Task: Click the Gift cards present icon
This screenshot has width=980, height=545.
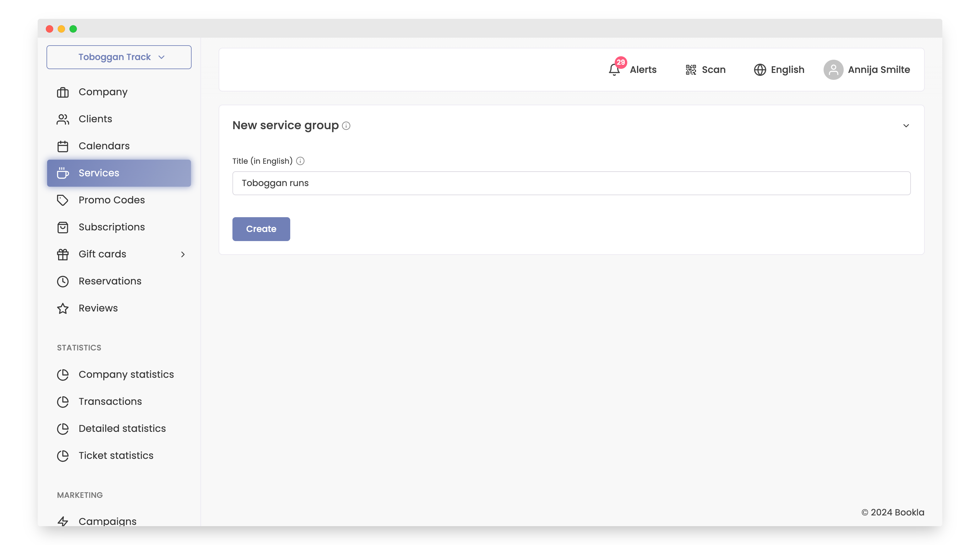Action: coord(63,254)
